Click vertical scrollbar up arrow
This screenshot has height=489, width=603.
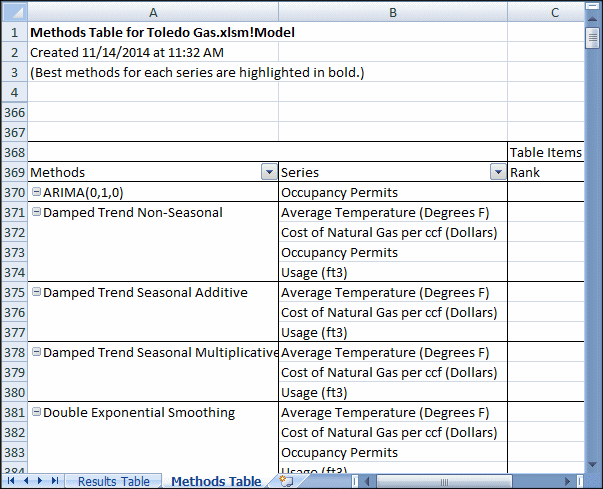593,19
